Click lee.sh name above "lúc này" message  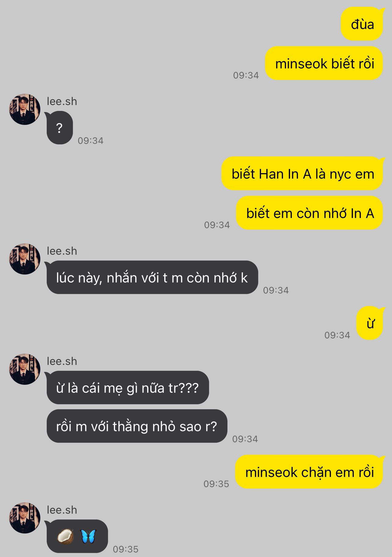(x=62, y=251)
